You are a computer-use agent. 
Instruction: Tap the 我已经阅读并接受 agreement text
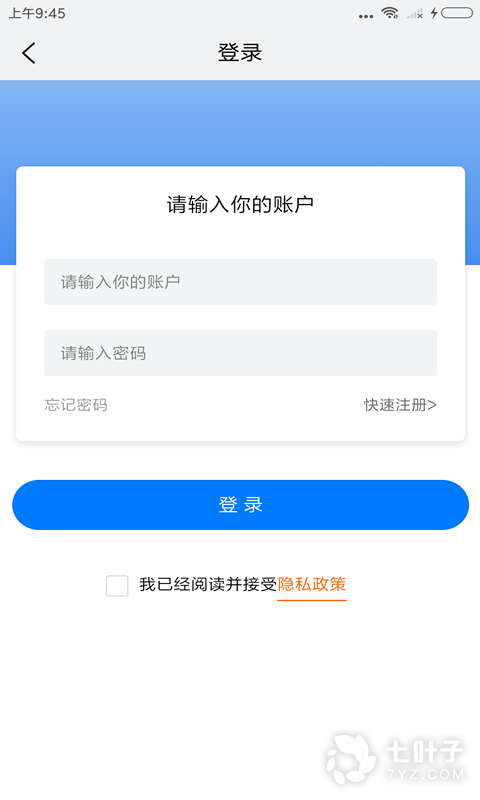pyautogui.click(x=208, y=585)
